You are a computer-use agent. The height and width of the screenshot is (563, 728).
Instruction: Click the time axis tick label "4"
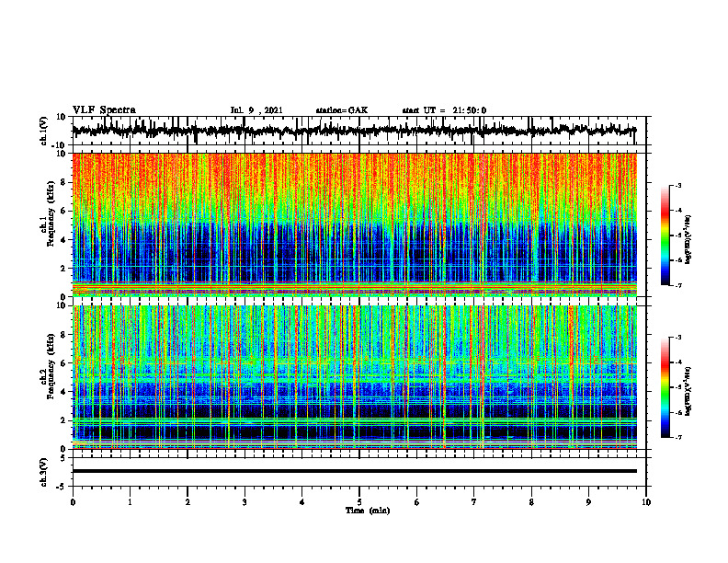pyautogui.click(x=302, y=502)
